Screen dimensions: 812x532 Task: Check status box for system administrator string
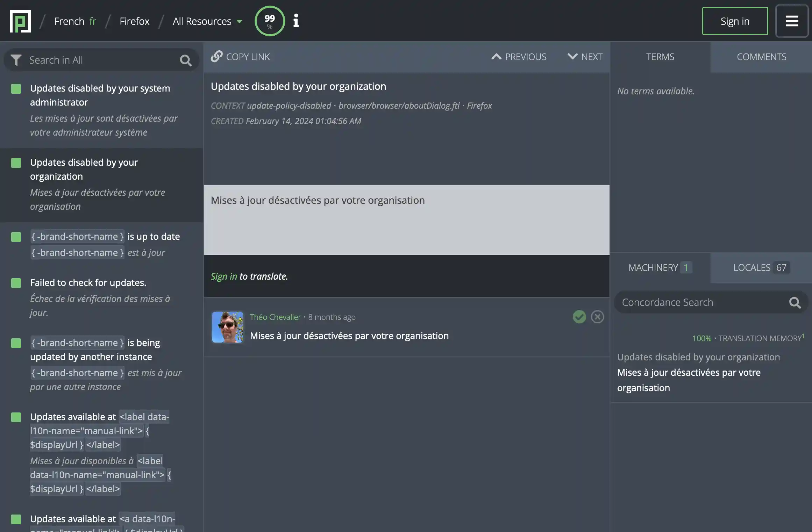coord(16,88)
